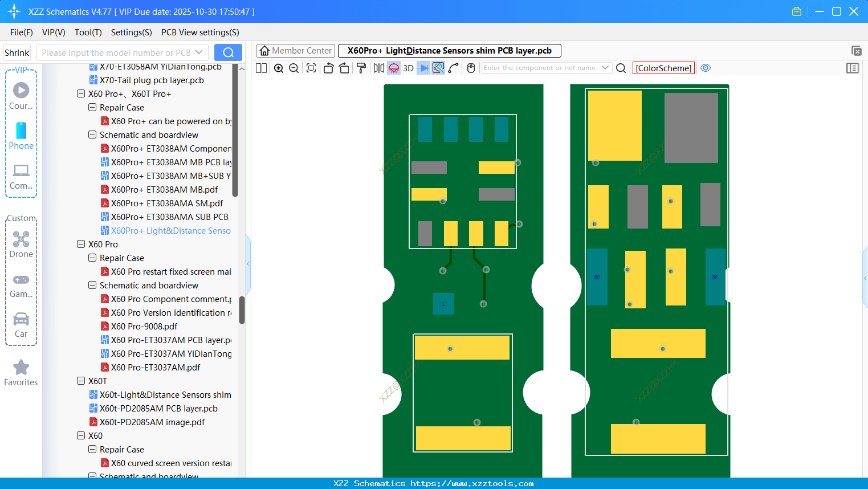This screenshot has height=489, width=868.
Task: Select the Zoom Out tool
Action: click(x=293, y=68)
